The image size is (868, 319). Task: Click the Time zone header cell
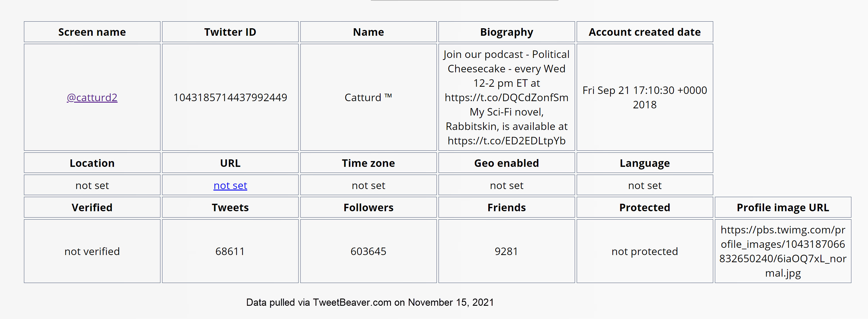click(368, 163)
